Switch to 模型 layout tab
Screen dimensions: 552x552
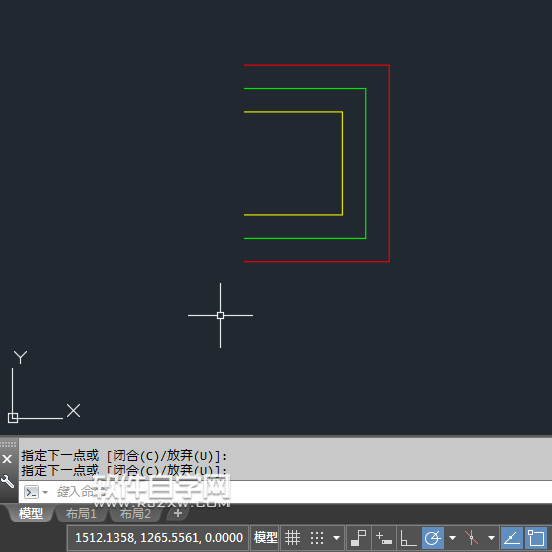(x=31, y=514)
